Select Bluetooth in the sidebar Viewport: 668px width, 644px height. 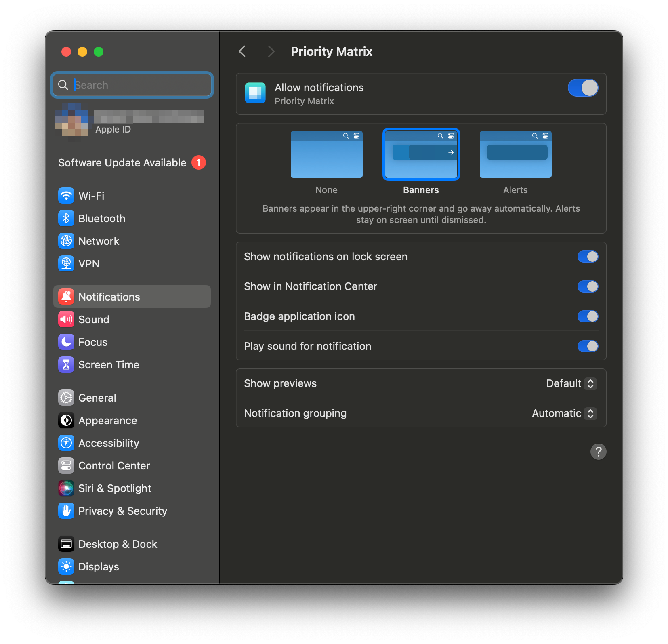101,218
